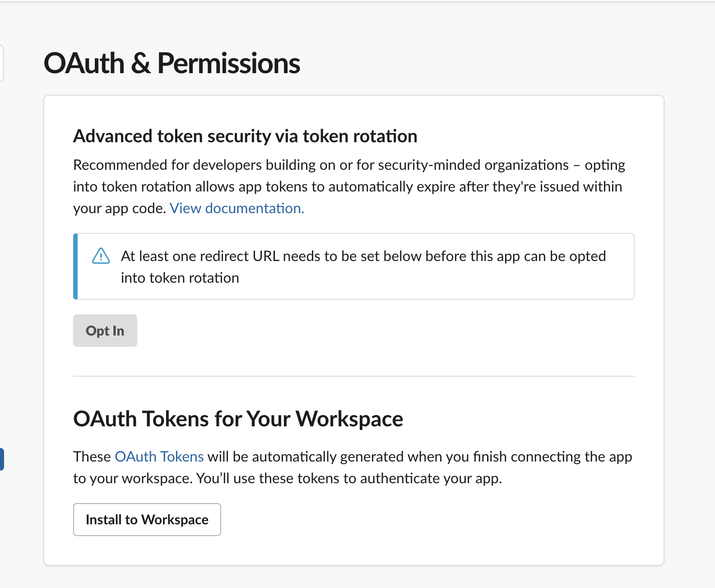Screen dimensions: 715x588
Task: Click the token rotation description paragraph
Action: (348, 187)
